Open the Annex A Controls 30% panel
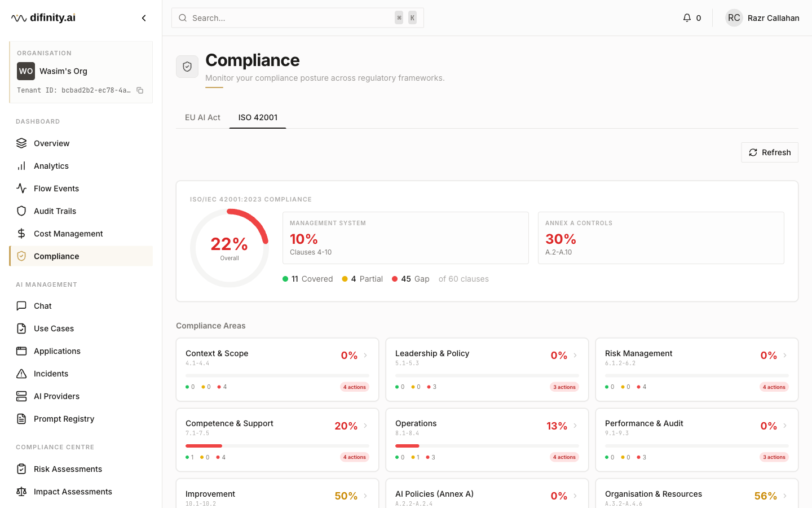This screenshot has height=508, width=812. (x=661, y=238)
